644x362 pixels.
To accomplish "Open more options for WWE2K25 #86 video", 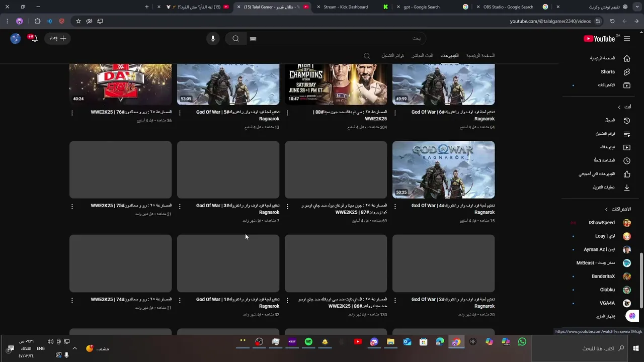I will [x=287, y=300].
